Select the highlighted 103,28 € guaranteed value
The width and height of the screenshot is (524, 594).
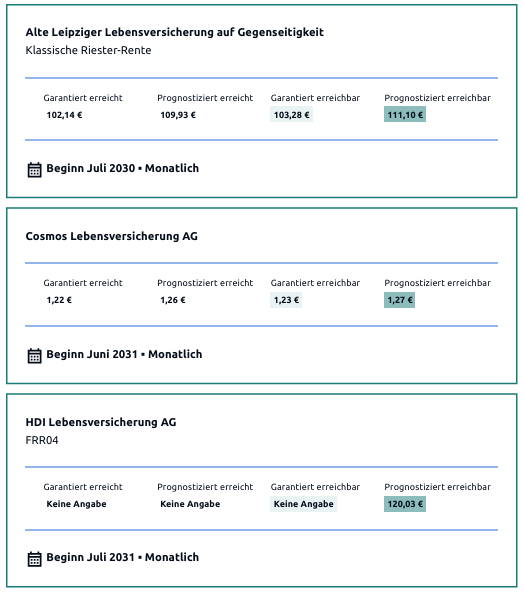click(291, 114)
